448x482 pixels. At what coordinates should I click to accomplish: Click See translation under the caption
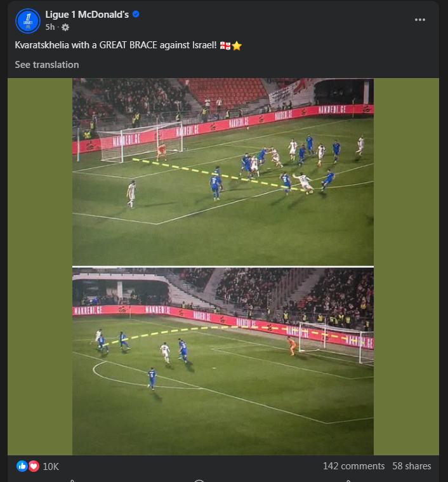point(47,65)
